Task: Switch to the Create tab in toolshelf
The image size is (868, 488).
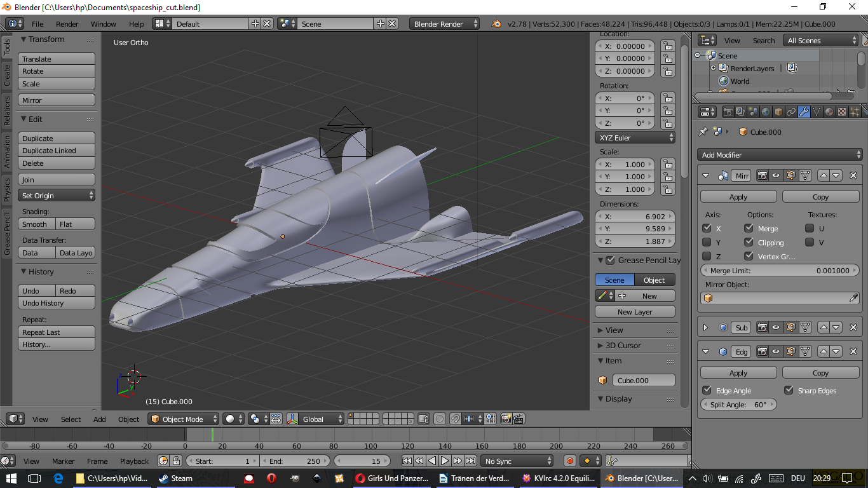Action: pyautogui.click(x=7, y=75)
